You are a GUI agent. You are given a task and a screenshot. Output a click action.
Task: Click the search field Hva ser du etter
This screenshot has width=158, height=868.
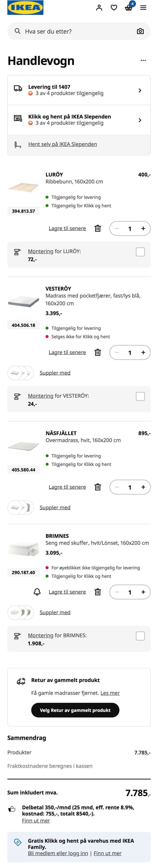[x=74, y=31]
